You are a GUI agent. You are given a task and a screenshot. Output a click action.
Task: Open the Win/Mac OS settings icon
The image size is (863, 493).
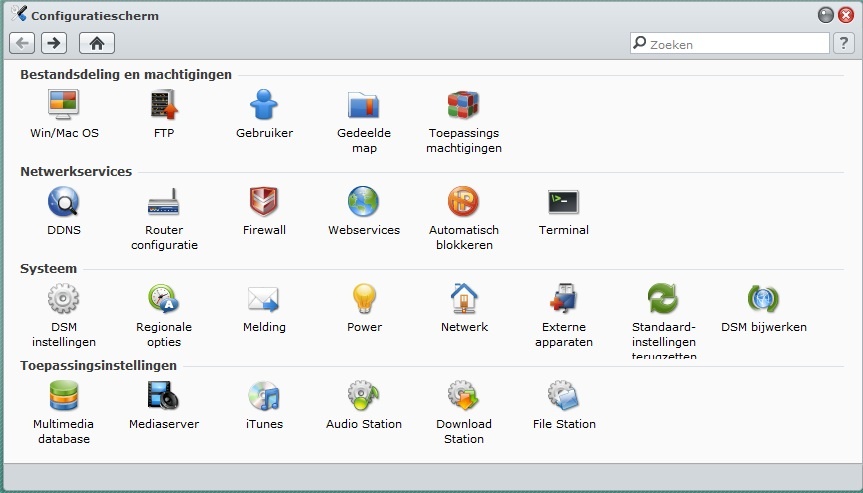pos(63,105)
